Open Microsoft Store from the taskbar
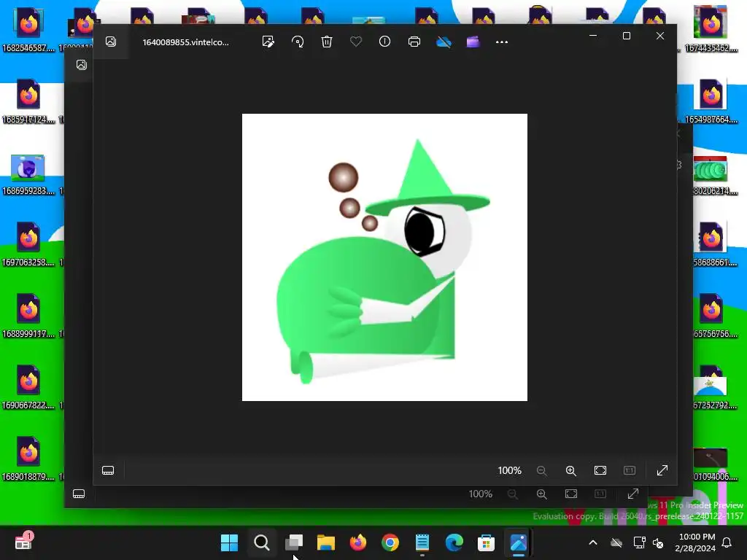 (487, 542)
